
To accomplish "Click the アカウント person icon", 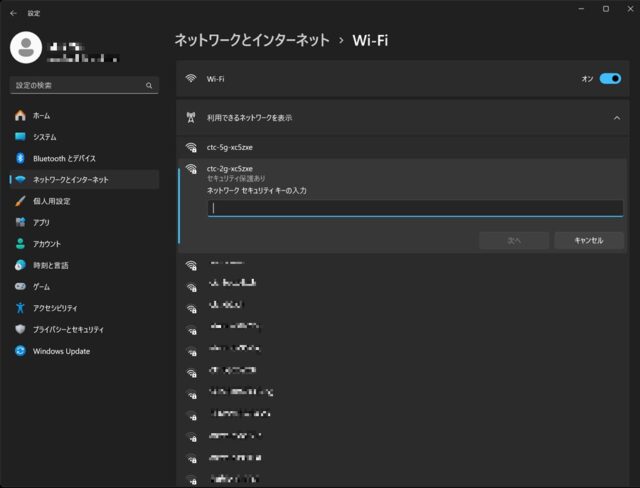I will click(20, 244).
